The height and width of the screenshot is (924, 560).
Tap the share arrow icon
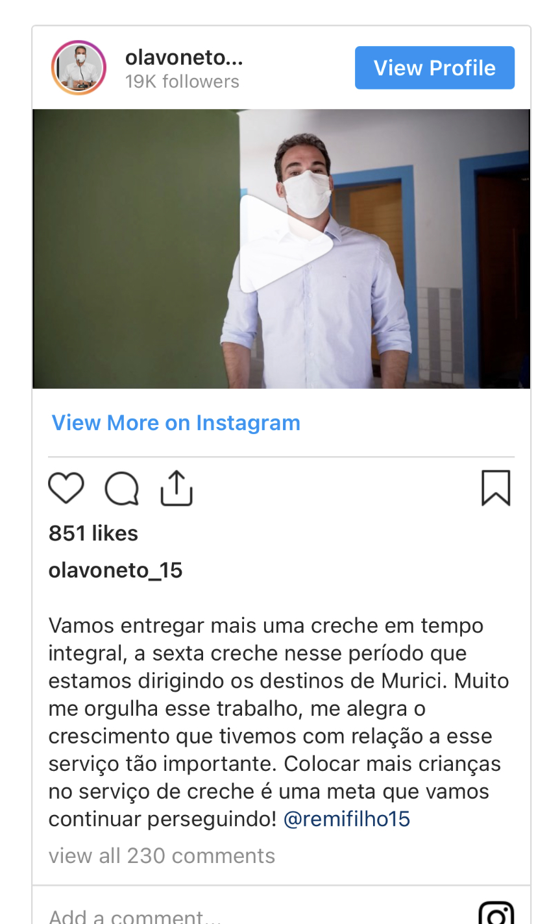pos(177,488)
